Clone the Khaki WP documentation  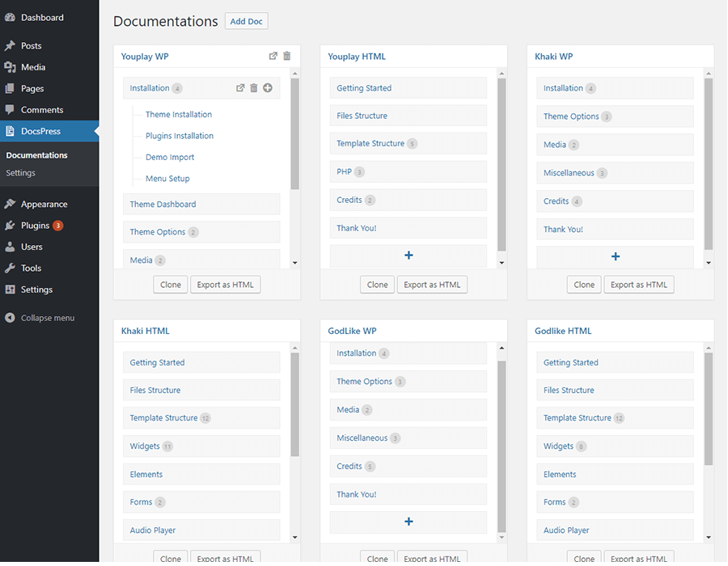coord(584,285)
